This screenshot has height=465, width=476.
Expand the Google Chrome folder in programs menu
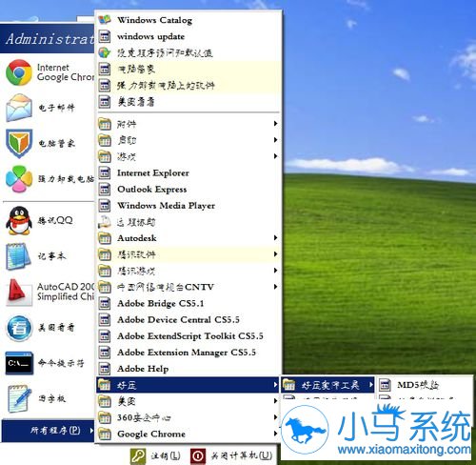188,434
